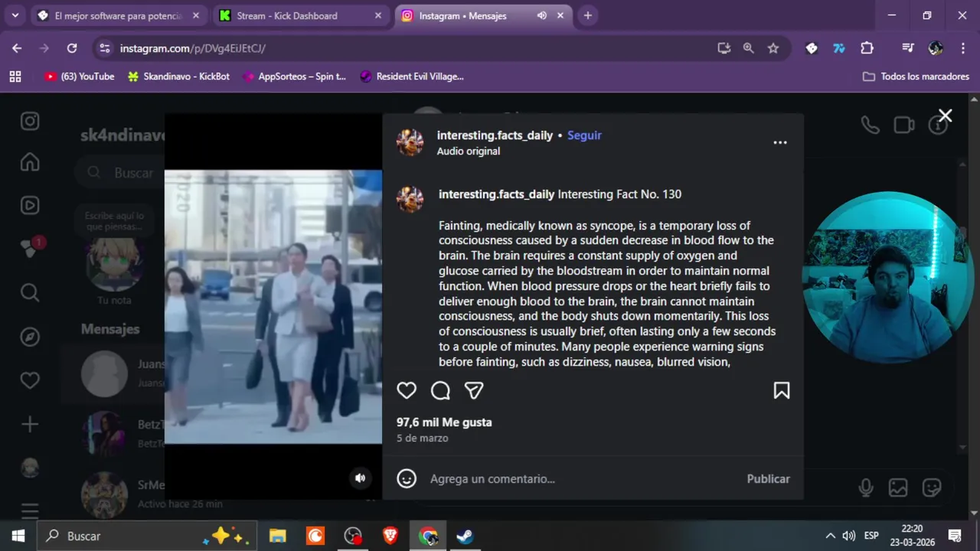980x551 pixels.
Task: Open the Windows notification center
Action: [x=955, y=536]
